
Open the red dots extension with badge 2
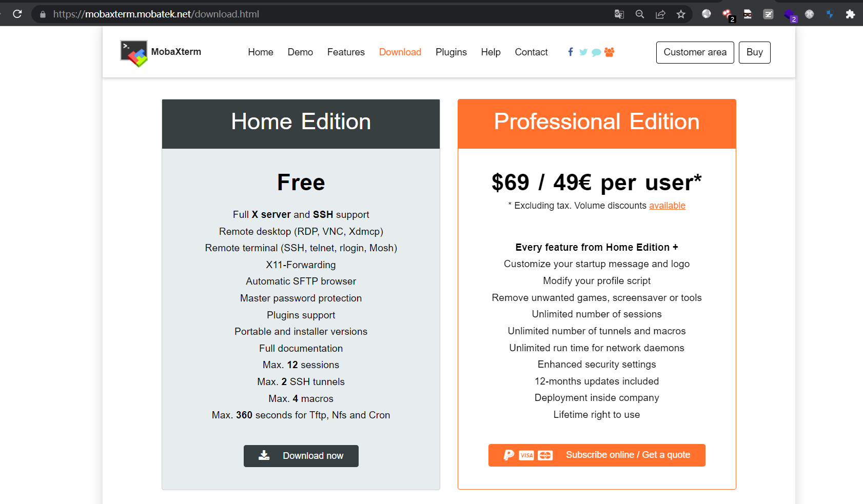pyautogui.click(x=728, y=15)
